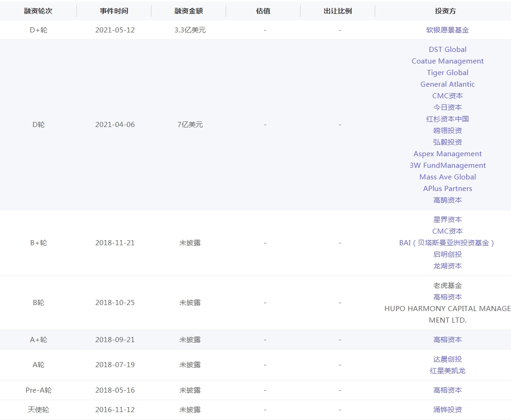Open the 星界资本 link
This screenshot has height=420, width=511.
pos(448,219)
